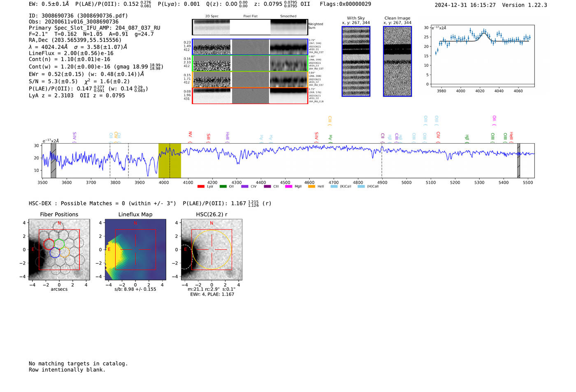This screenshot has height=392, width=576.
Task: Select the blue-bordered fiber spectrum row
Action: pos(250,47)
